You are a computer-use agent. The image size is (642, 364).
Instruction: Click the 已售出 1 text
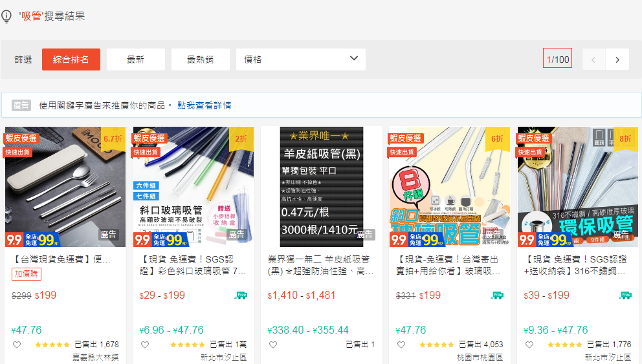pos(360,345)
